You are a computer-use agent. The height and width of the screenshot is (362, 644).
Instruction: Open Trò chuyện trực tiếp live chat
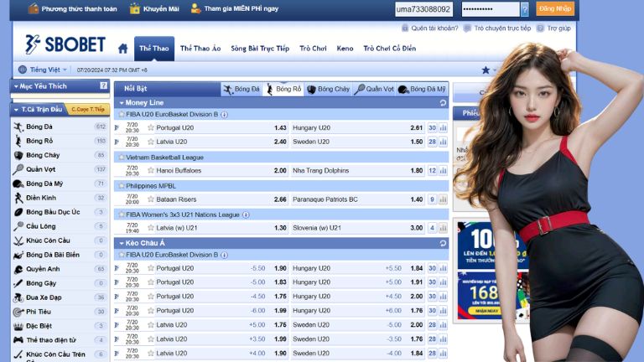(497, 28)
